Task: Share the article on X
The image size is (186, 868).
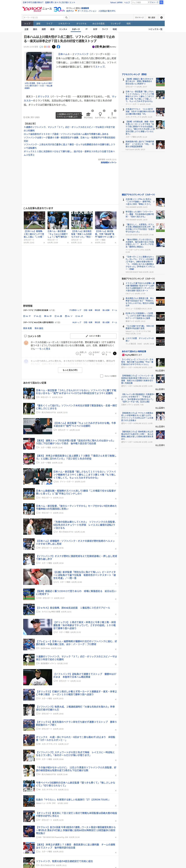Action: 54,47
